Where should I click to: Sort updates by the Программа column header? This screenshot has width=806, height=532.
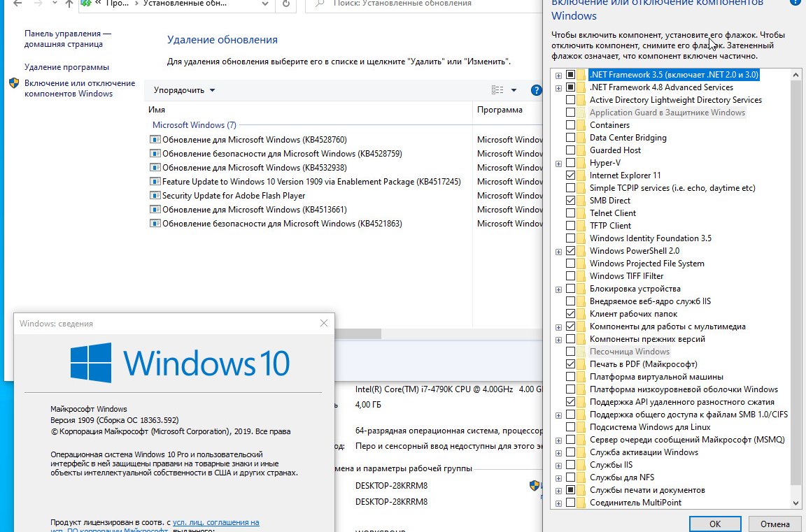point(508,110)
